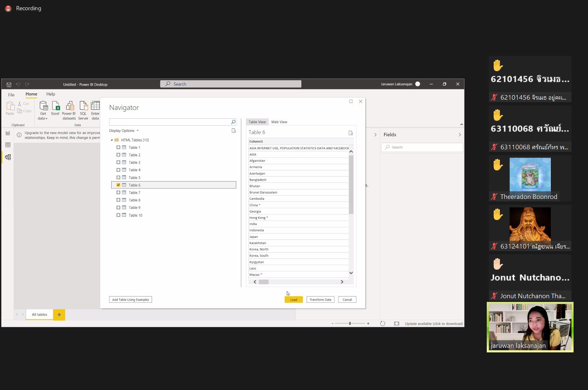Viewport: 588px width, 390px height.
Task: Collapse the ribbon with the chevron
Action: [461, 124]
